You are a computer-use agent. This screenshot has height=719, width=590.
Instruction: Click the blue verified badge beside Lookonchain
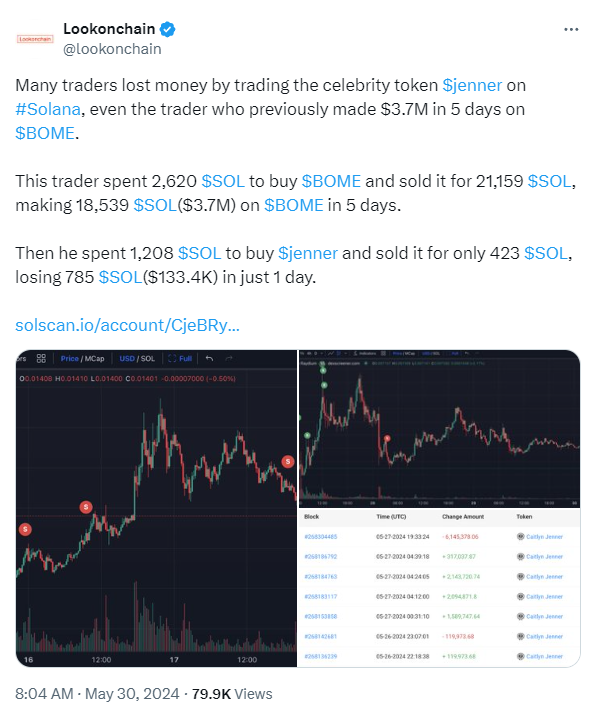pos(167,29)
